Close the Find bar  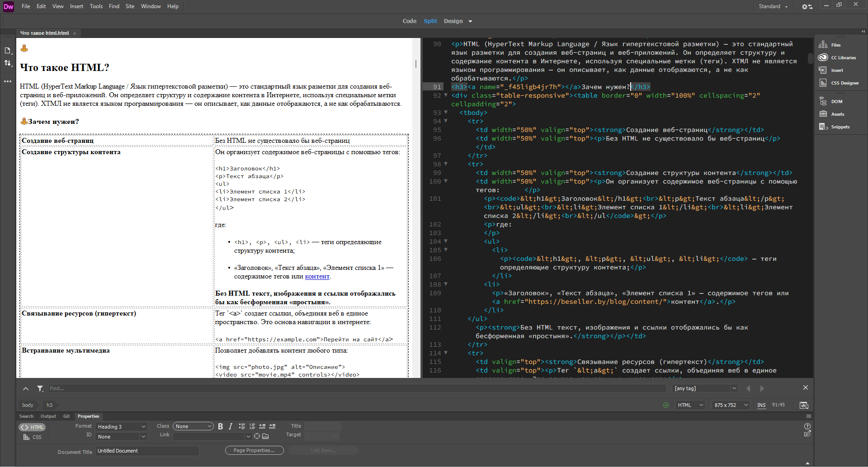pyautogui.click(x=805, y=387)
